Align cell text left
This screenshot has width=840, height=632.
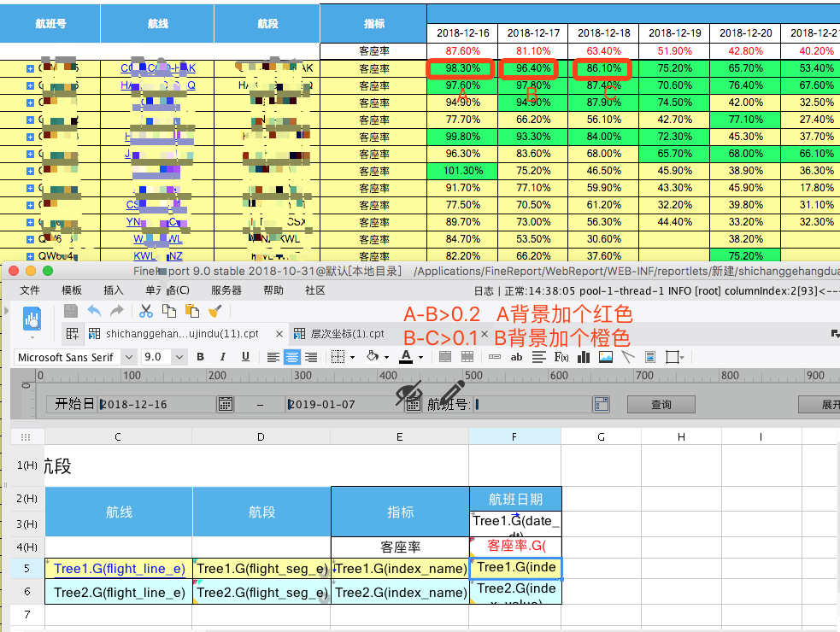coord(273,357)
